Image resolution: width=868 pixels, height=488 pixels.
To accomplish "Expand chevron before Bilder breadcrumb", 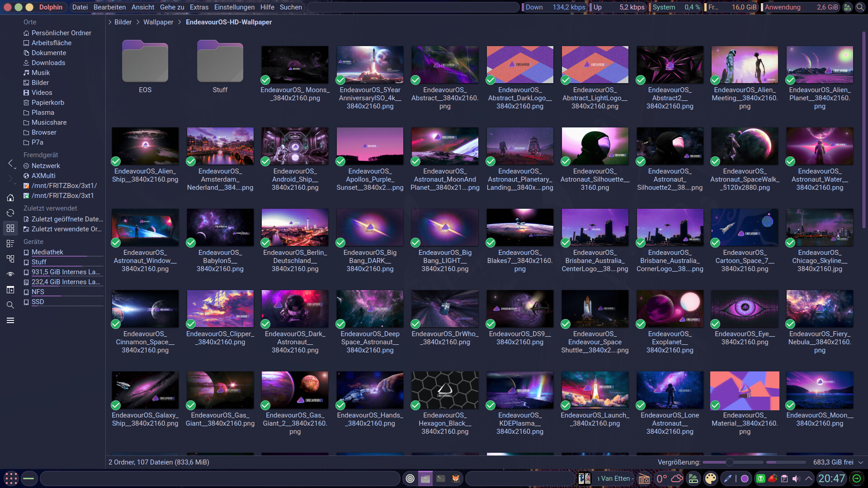I will point(110,22).
